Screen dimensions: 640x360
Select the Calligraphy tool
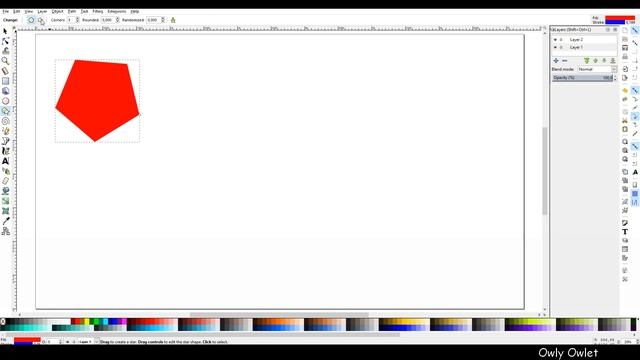(5, 151)
